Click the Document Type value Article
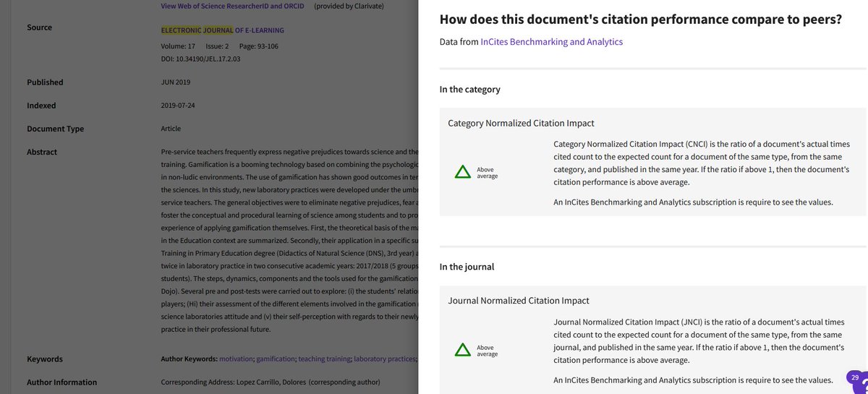The height and width of the screenshot is (394, 868). [171, 129]
